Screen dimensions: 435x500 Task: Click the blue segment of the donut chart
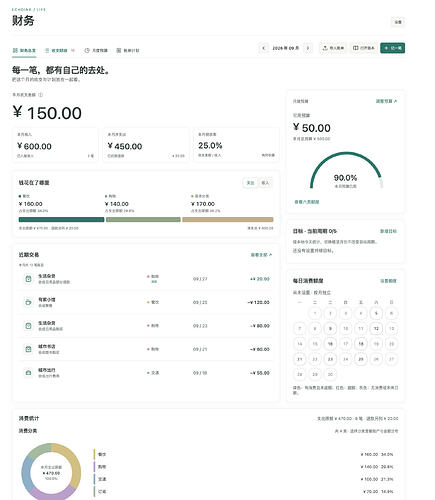(x=26, y=472)
